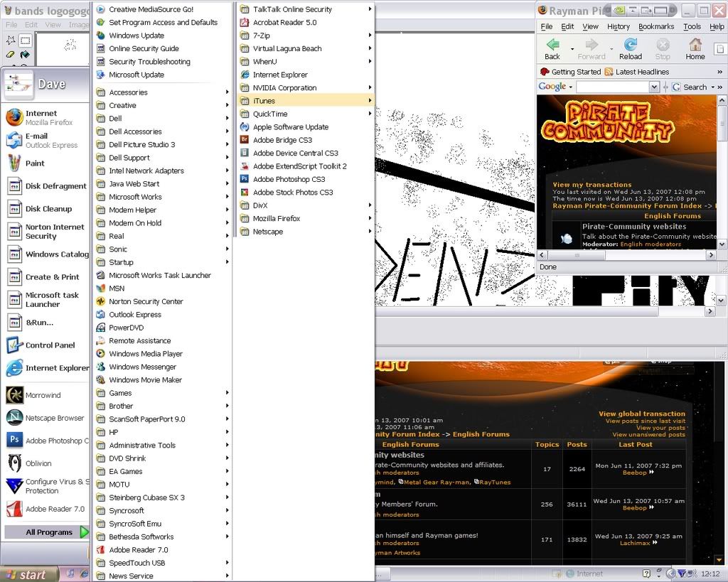Click the Firefox Reload icon
This screenshot has width=728, height=582.
[630, 45]
